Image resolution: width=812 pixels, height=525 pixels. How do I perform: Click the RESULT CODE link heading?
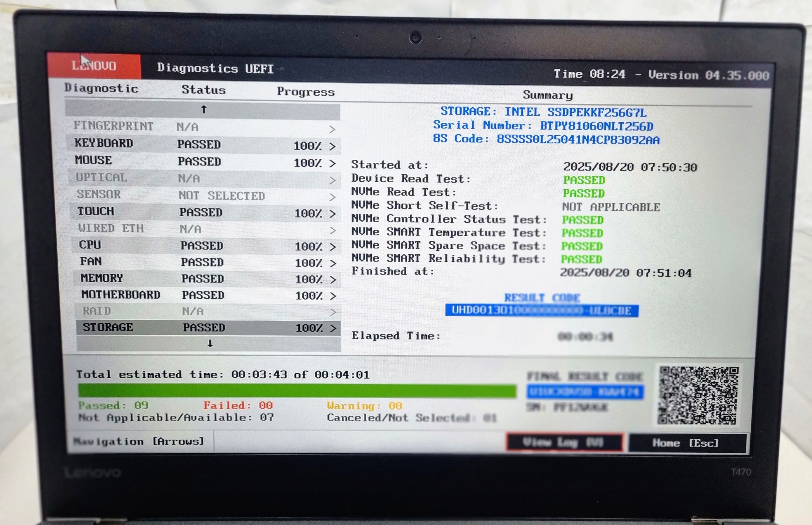[x=542, y=298]
